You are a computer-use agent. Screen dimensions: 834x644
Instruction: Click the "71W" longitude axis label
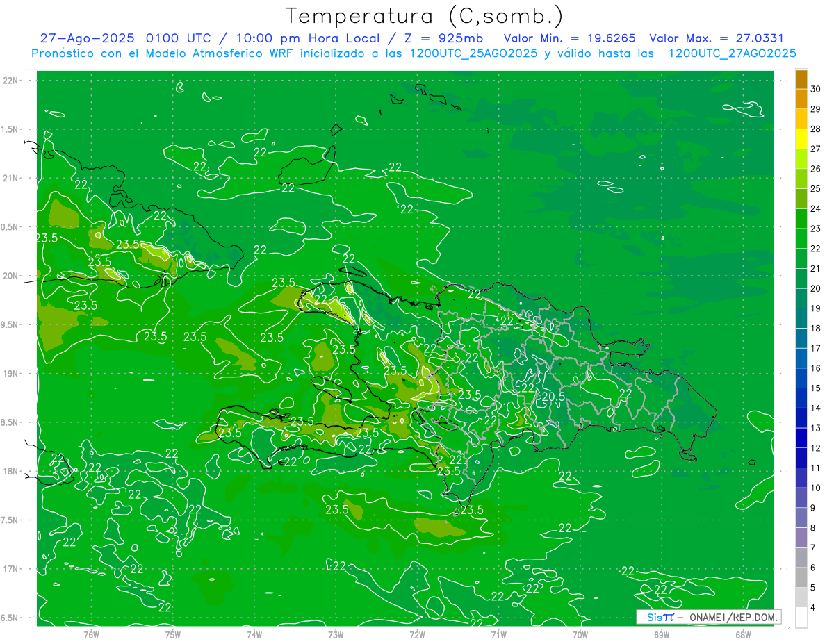(x=498, y=635)
